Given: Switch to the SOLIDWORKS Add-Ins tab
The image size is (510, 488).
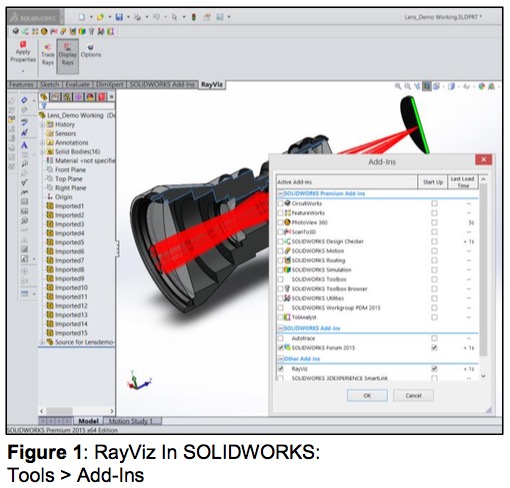Looking at the screenshot, I should 162,85.
